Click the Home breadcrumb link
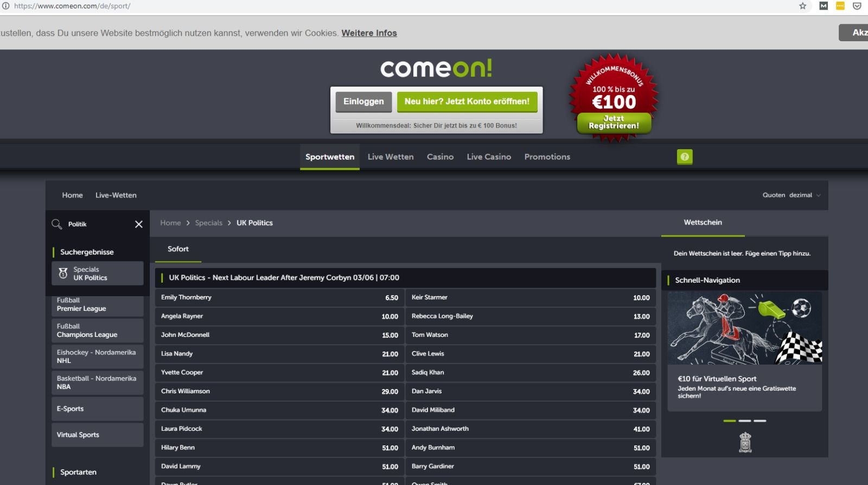Image resolution: width=868 pixels, height=485 pixels. click(x=170, y=223)
